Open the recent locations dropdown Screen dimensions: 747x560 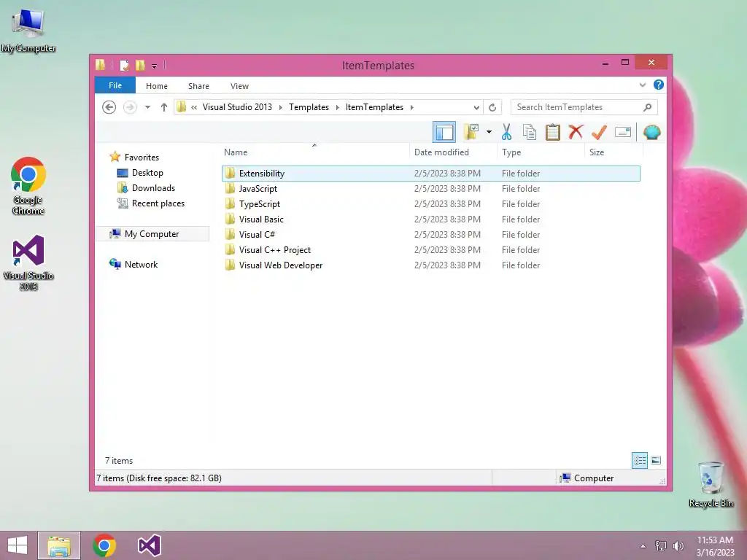point(147,107)
